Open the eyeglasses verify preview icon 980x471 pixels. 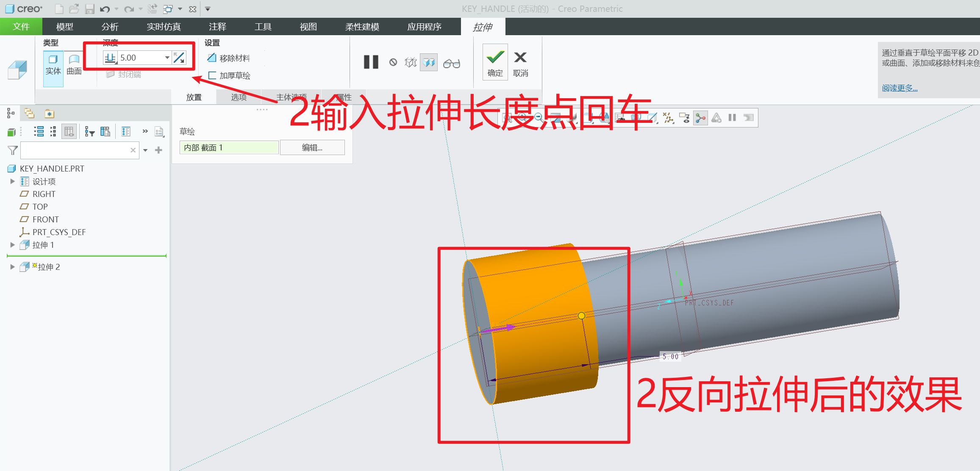pos(452,63)
